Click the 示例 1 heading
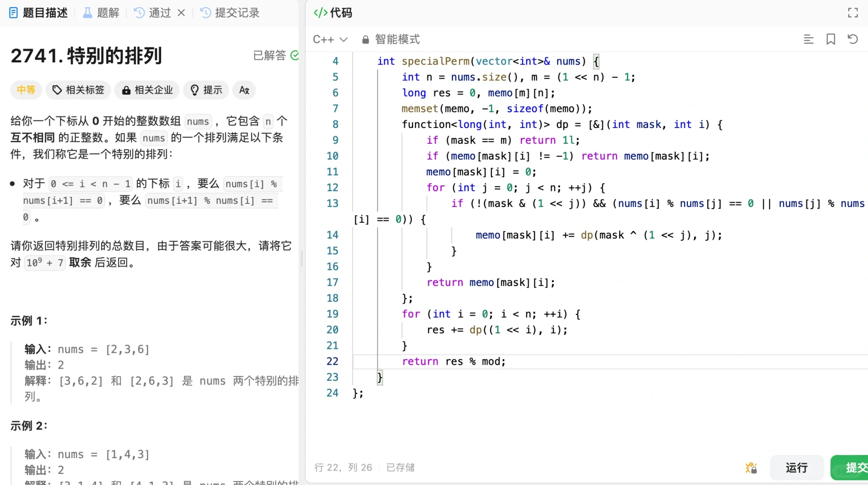The width and height of the screenshot is (868, 485). [29, 321]
